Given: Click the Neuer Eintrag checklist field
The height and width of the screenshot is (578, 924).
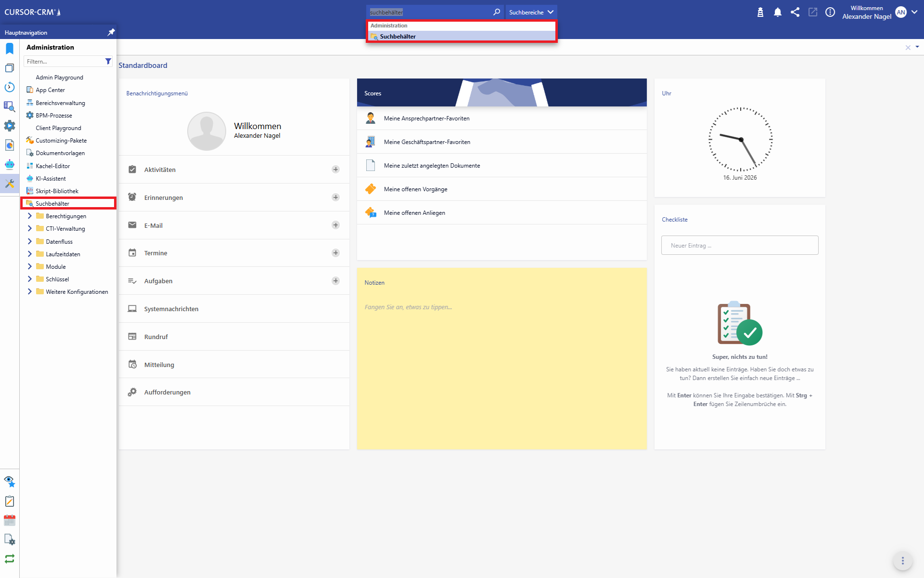Looking at the screenshot, I should (x=740, y=245).
